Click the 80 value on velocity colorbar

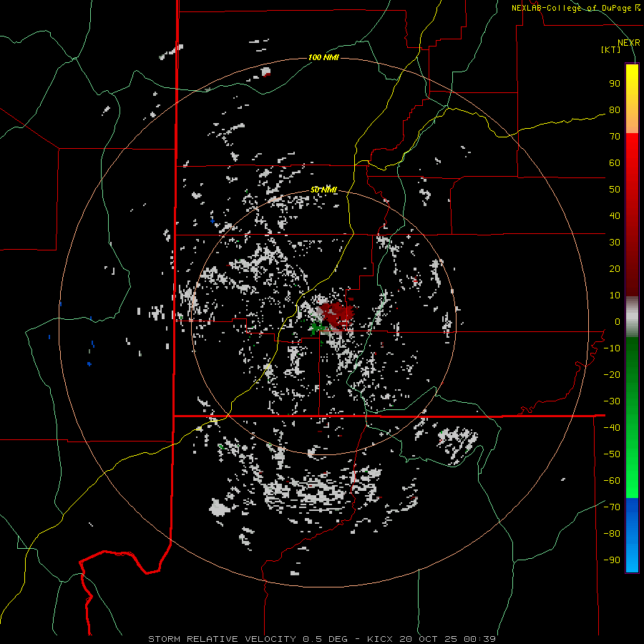(615, 110)
